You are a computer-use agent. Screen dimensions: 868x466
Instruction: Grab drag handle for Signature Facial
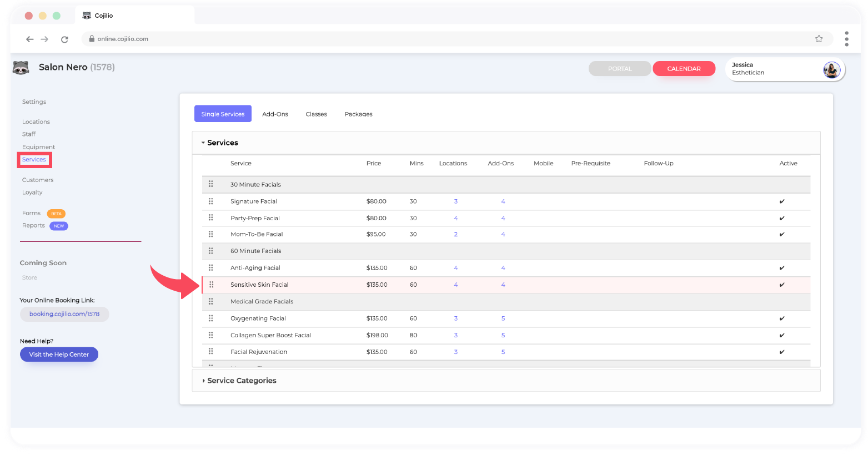211,201
